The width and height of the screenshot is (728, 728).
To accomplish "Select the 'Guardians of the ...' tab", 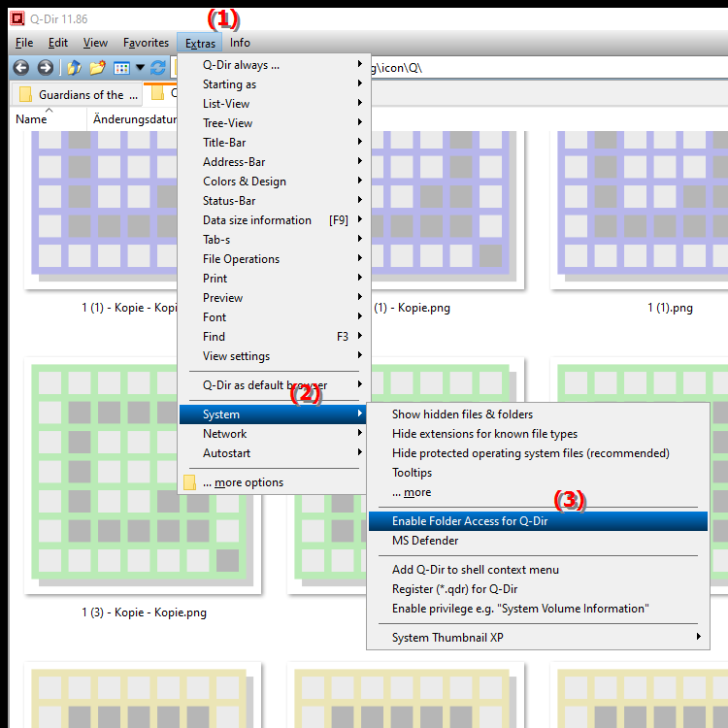I will click(77, 95).
